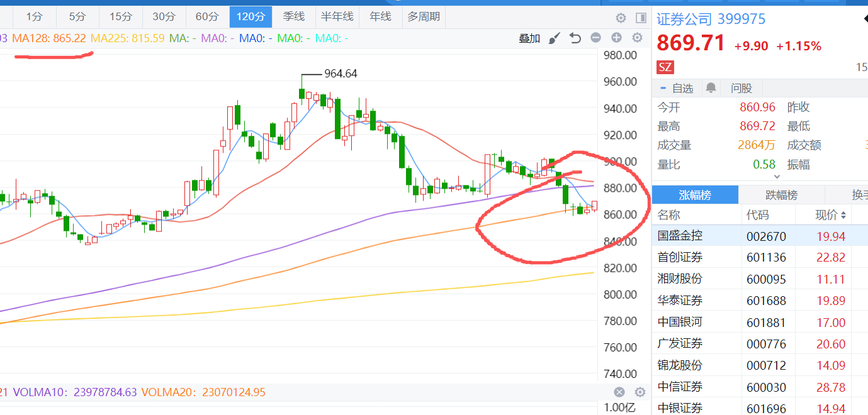Click the price alert bell icon
The image size is (868, 415).
point(711,88)
